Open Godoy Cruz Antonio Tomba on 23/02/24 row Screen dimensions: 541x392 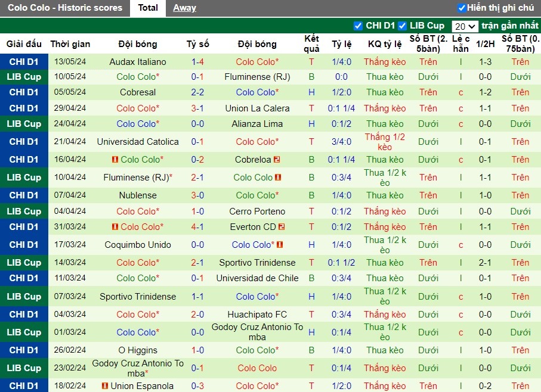click(138, 368)
